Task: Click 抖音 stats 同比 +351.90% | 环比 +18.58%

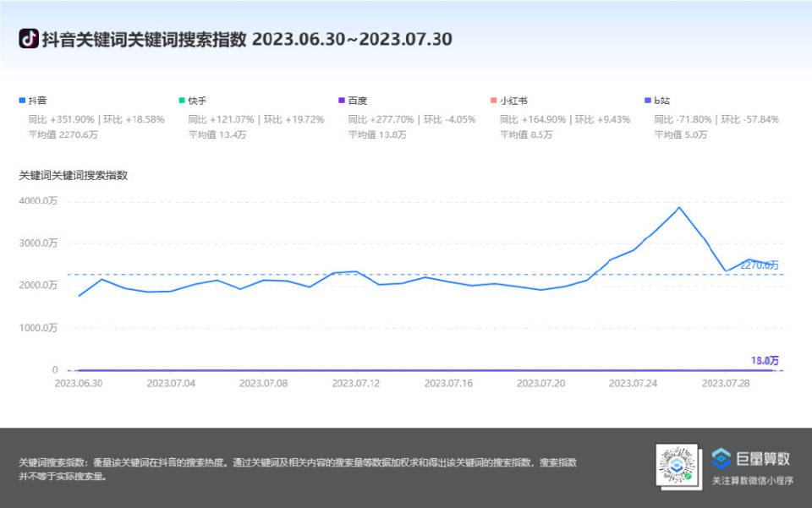Action: pyautogui.click(x=96, y=119)
